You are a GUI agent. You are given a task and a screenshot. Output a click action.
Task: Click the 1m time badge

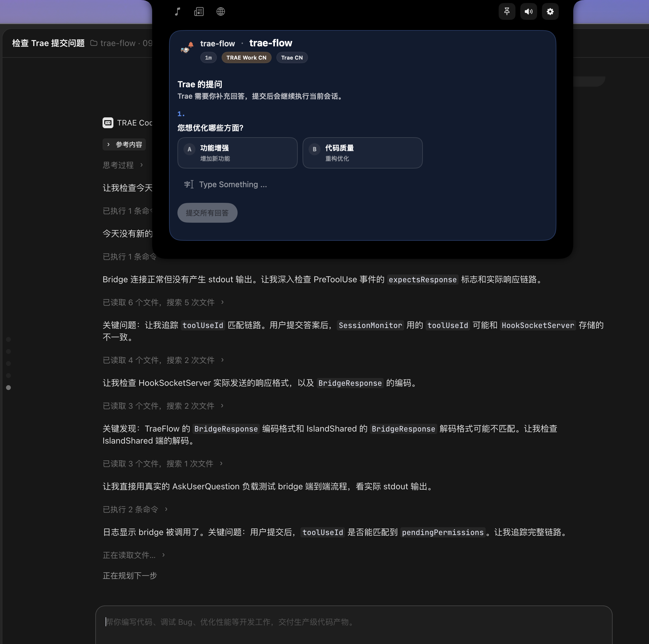(208, 57)
